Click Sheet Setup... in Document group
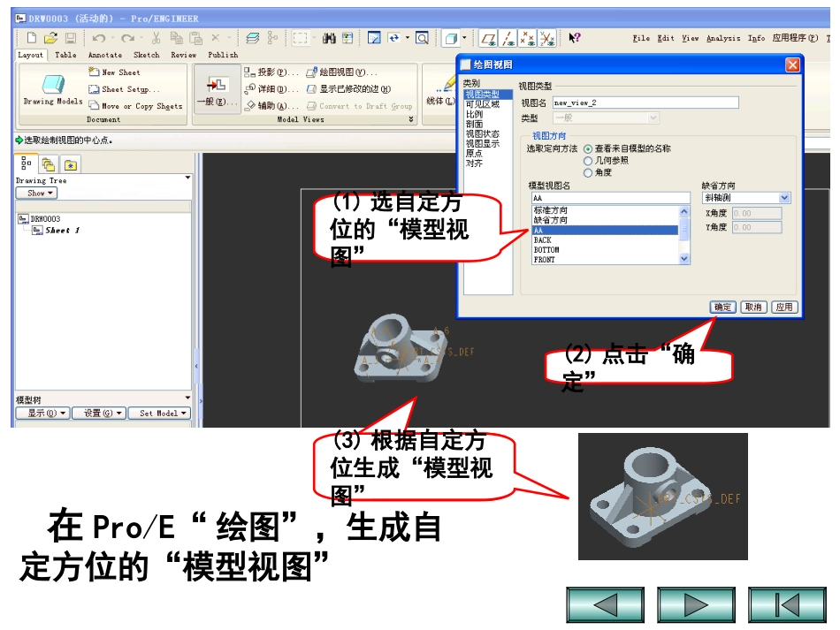Image resolution: width=840 pixels, height=630 pixels. (x=124, y=89)
